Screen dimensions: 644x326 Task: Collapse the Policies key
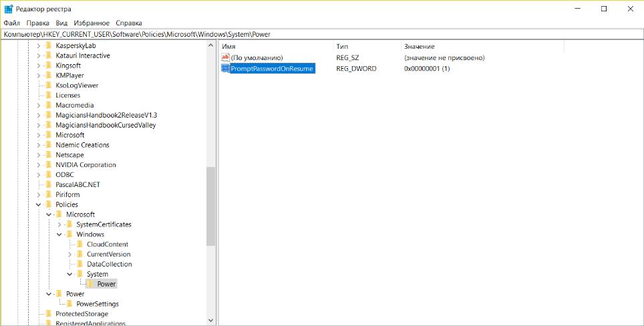(x=39, y=204)
